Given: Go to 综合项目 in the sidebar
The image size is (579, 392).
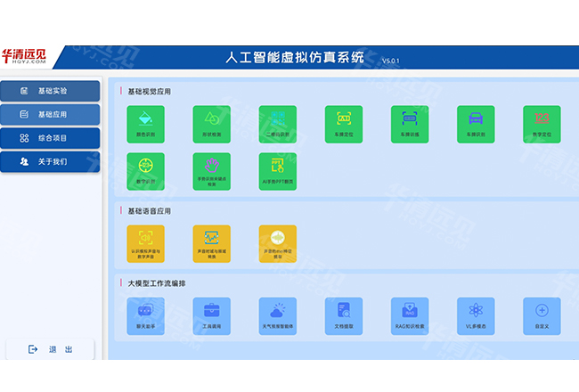Looking at the screenshot, I should [50, 138].
